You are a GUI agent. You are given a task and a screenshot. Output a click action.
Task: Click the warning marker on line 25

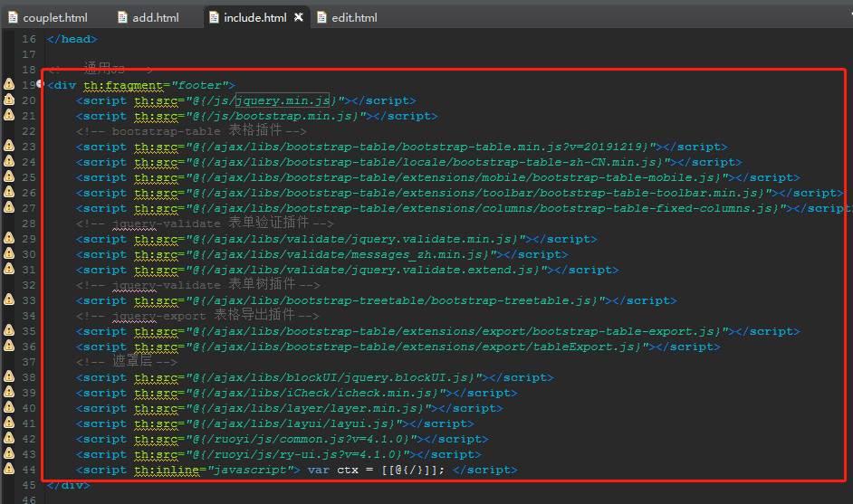(x=9, y=176)
